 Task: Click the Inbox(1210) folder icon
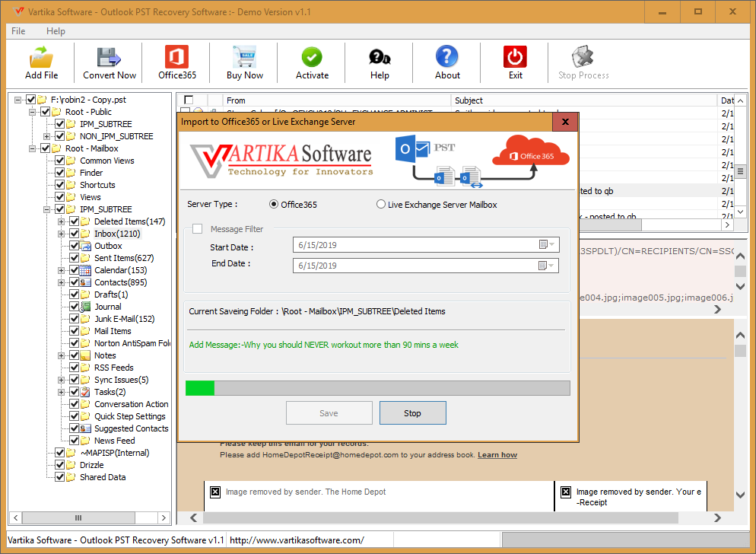click(x=85, y=234)
